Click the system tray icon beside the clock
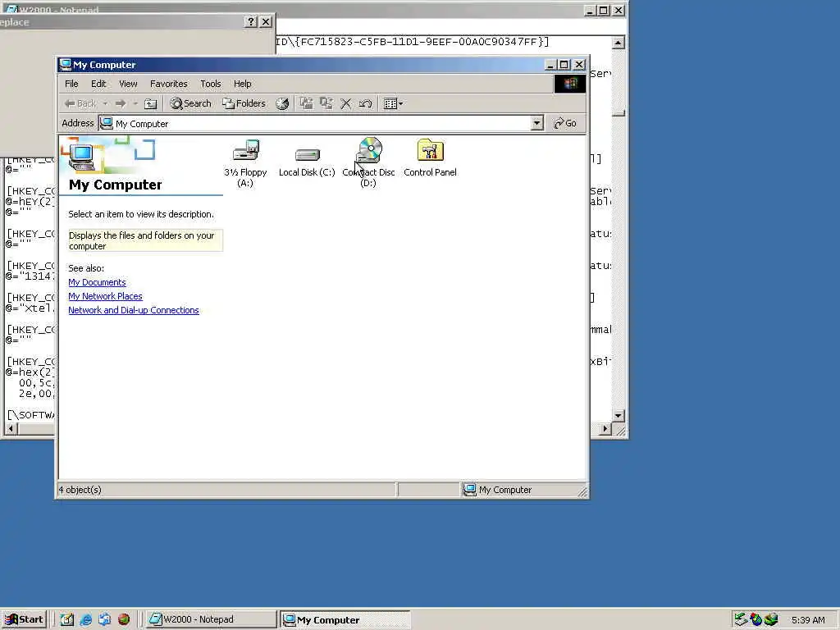The image size is (840, 630). point(771,619)
